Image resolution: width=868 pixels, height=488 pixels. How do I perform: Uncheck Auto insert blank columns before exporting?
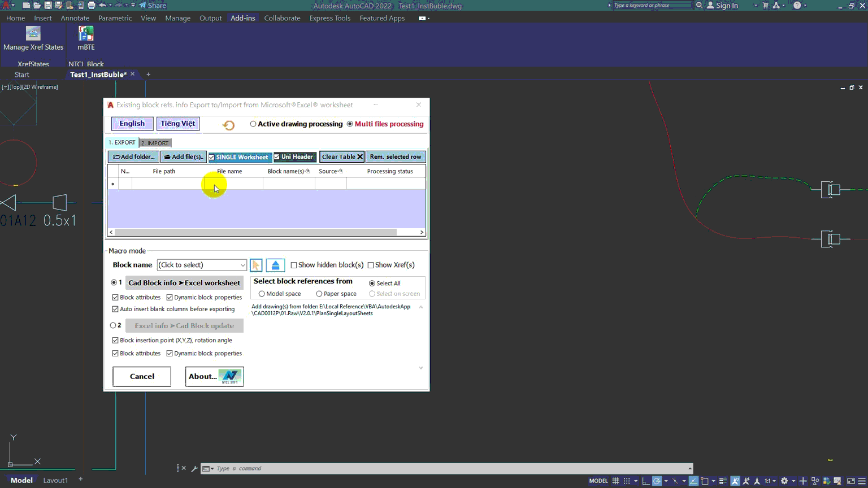[x=115, y=310]
